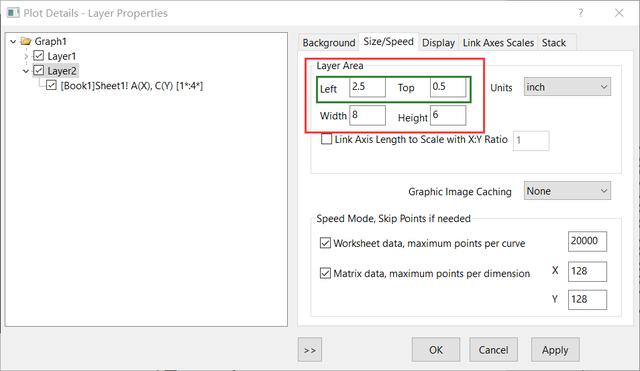The width and height of the screenshot is (640, 371).
Task: Select Graph1 in the tree
Action: 50,41
